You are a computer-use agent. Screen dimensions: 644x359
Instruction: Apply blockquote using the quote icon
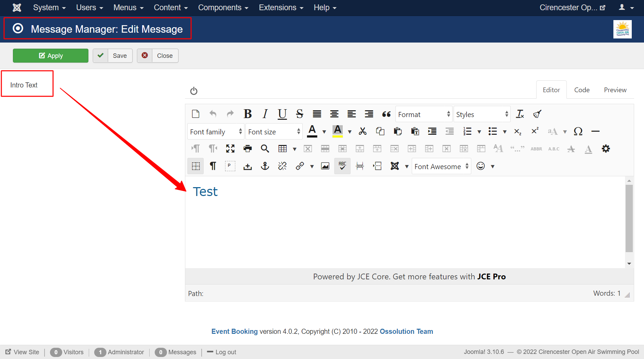pos(386,114)
